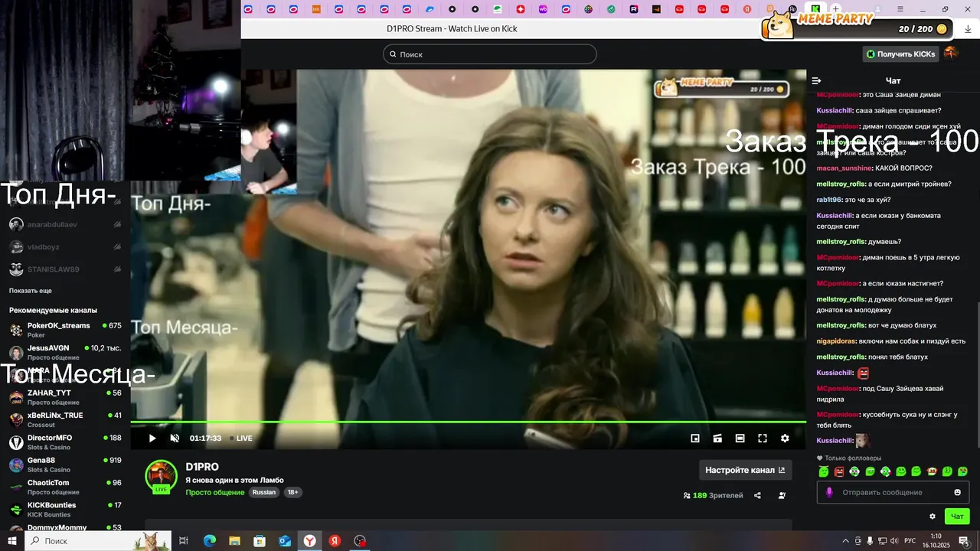This screenshot has width=980, height=551.
Task: Click the 189 Зрителей viewers count
Action: click(x=713, y=495)
